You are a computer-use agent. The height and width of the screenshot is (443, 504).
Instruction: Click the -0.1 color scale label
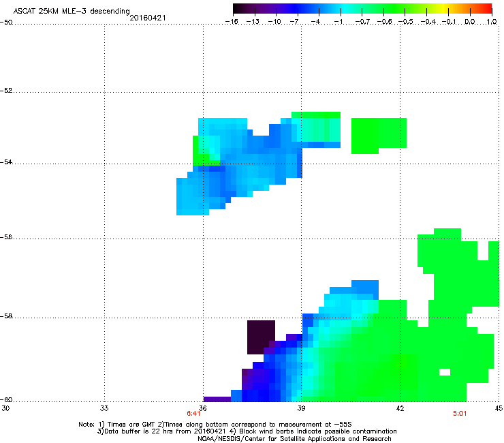click(449, 22)
